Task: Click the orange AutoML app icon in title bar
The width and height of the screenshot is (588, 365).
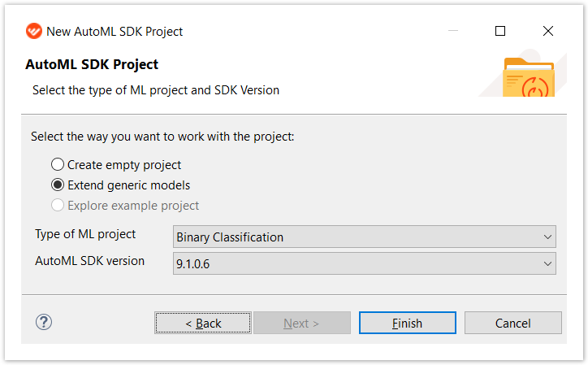Action: pos(34,31)
